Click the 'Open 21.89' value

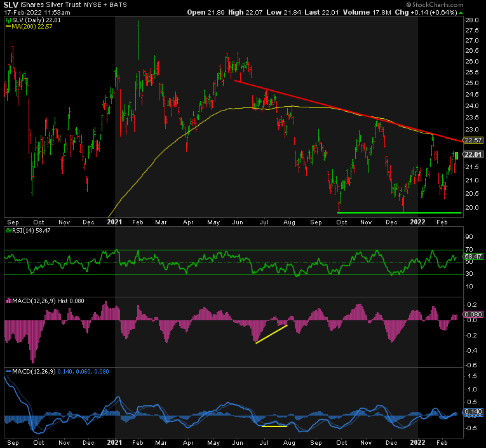(x=205, y=13)
